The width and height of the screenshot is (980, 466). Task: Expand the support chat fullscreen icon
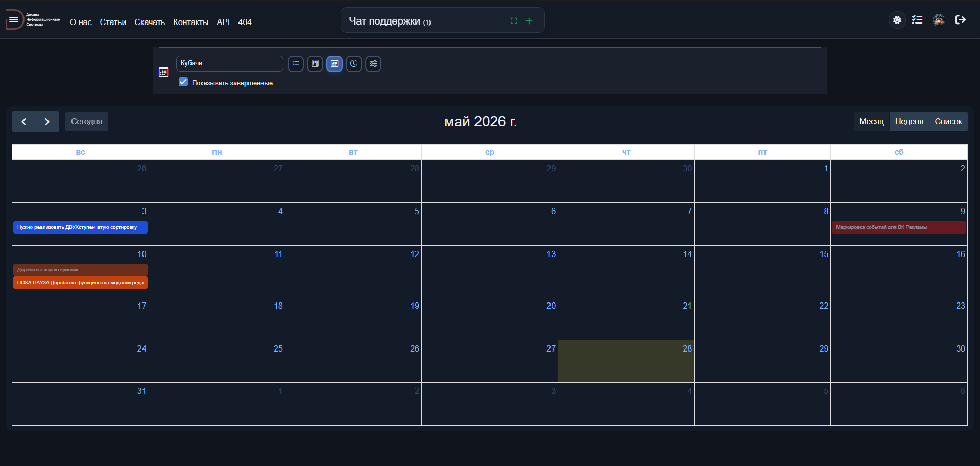(x=514, y=21)
